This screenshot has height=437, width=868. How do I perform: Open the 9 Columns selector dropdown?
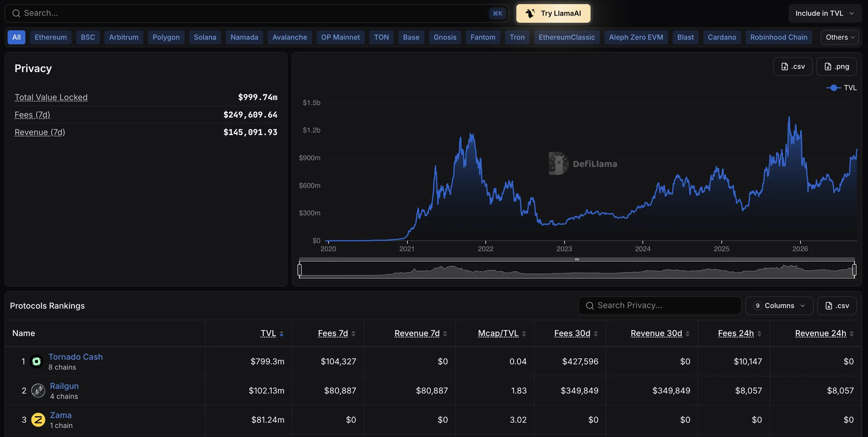point(779,306)
